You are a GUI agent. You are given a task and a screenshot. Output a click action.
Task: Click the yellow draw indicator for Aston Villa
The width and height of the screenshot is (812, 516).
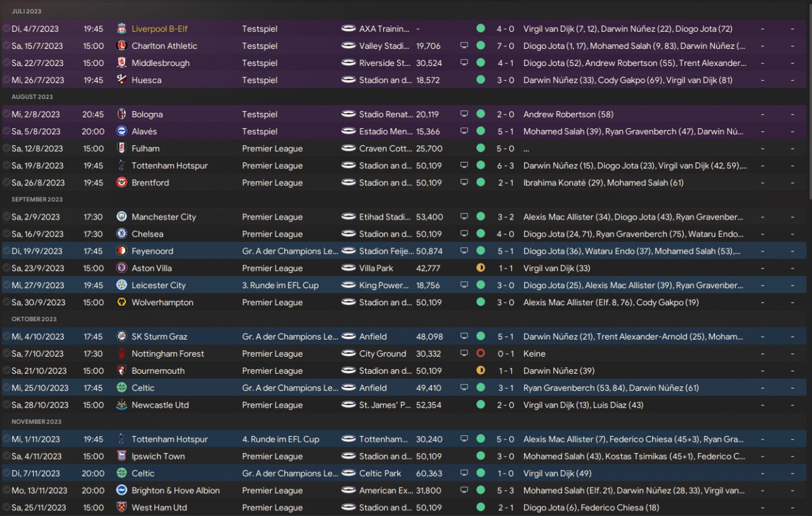click(x=480, y=268)
